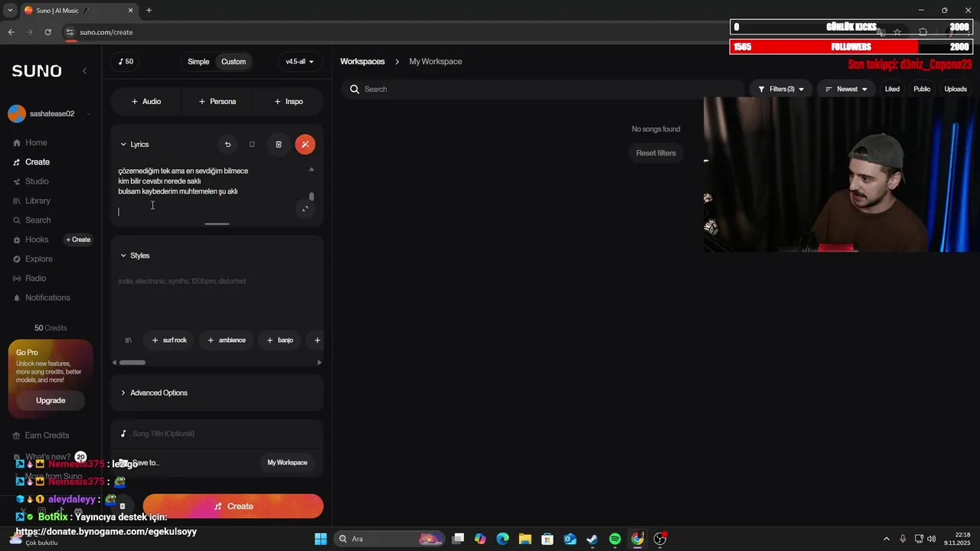Screen dimensions: 980x551
Task: Click the style tags horizontal scrollbar thumb
Action: pos(132,363)
